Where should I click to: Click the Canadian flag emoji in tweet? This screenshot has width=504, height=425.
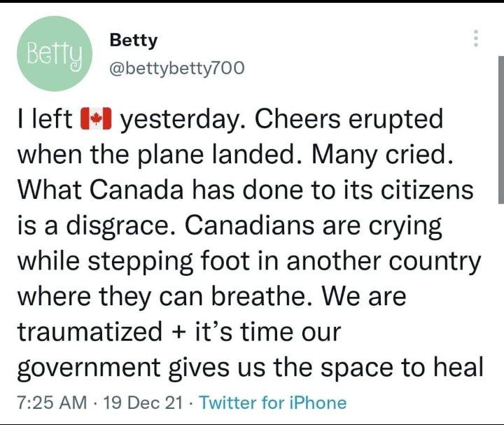pyautogui.click(x=95, y=118)
